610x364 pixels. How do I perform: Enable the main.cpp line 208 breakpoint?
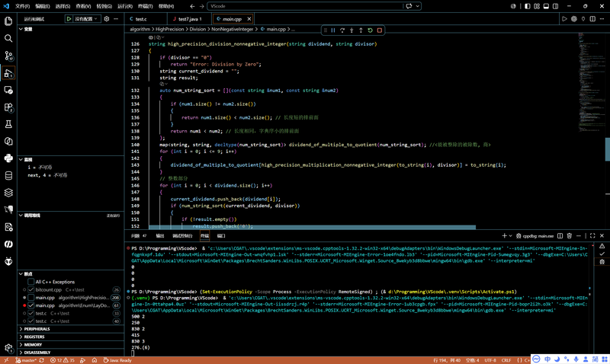click(x=30, y=298)
